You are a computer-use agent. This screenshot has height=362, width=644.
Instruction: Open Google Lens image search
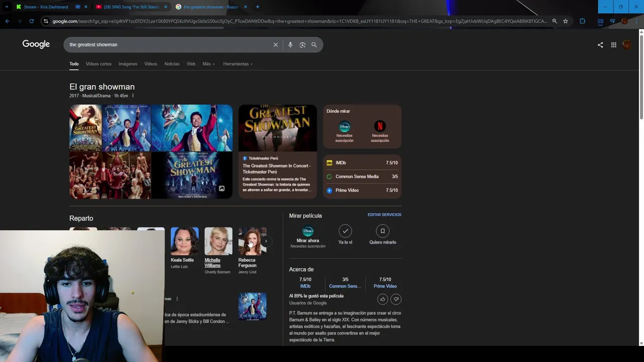[x=302, y=45]
